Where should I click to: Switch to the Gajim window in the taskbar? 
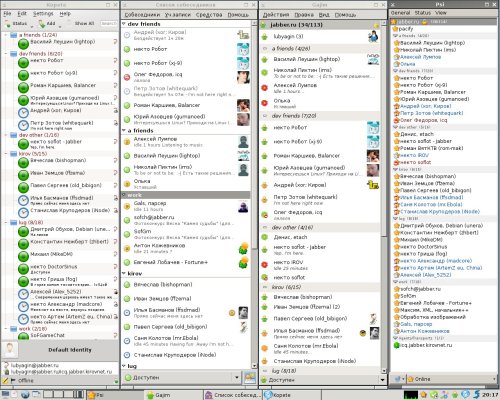173,395
